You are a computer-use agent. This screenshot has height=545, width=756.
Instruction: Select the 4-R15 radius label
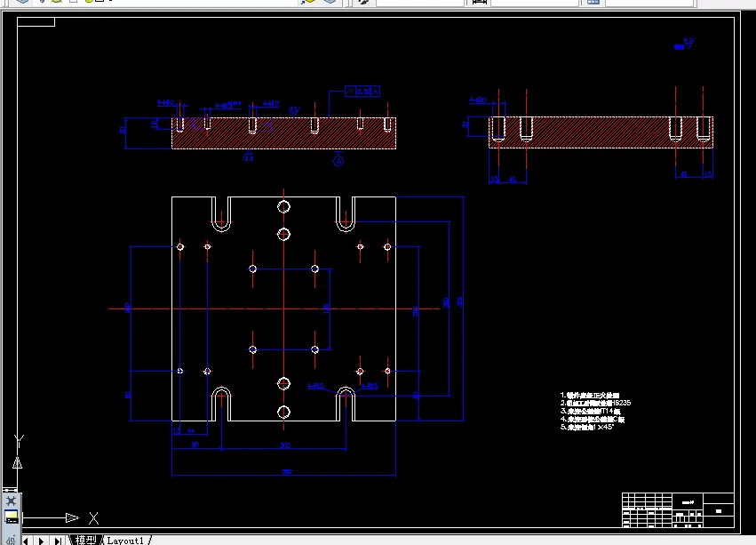pos(370,386)
